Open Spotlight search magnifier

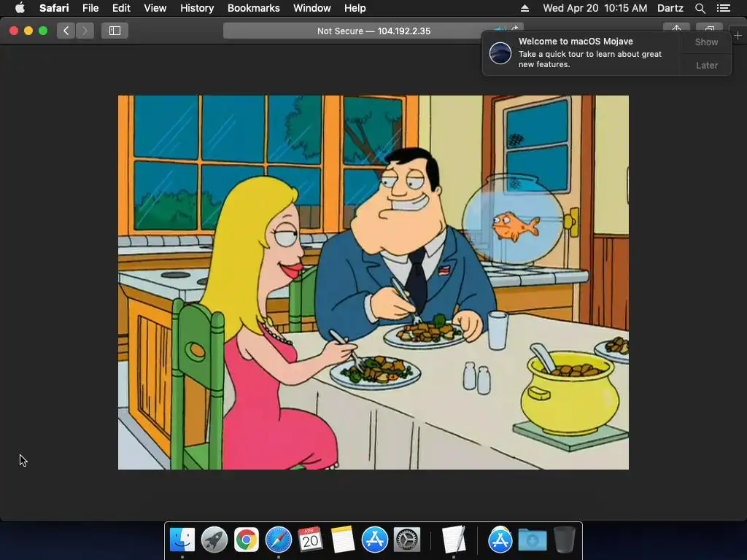tap(700, 8)
